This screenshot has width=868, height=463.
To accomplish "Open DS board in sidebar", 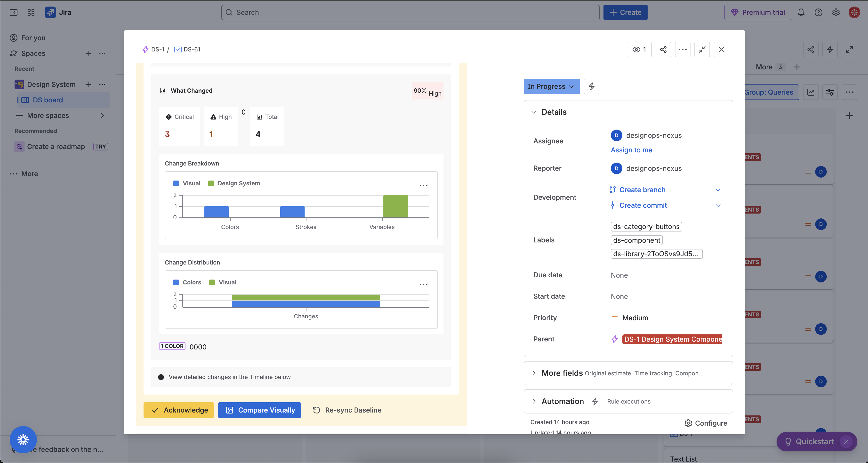I will (48, 100).
